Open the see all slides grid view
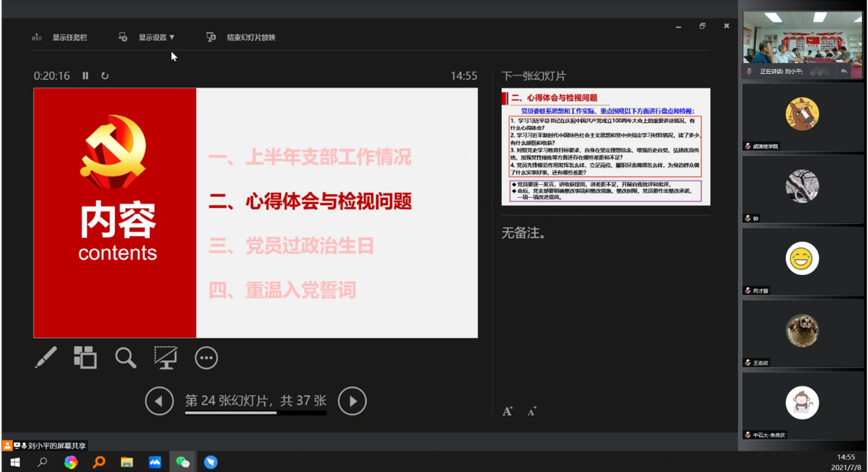868x472 pixels. coord(85,357)
